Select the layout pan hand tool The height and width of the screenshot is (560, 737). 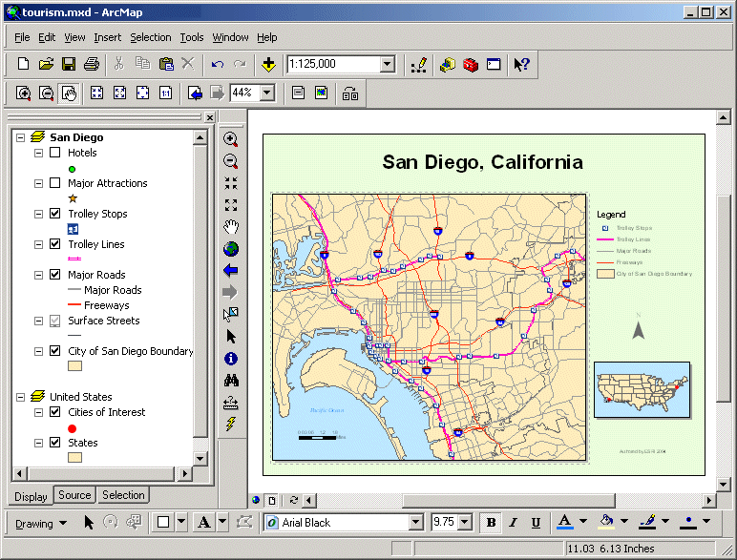click(69, 93)
